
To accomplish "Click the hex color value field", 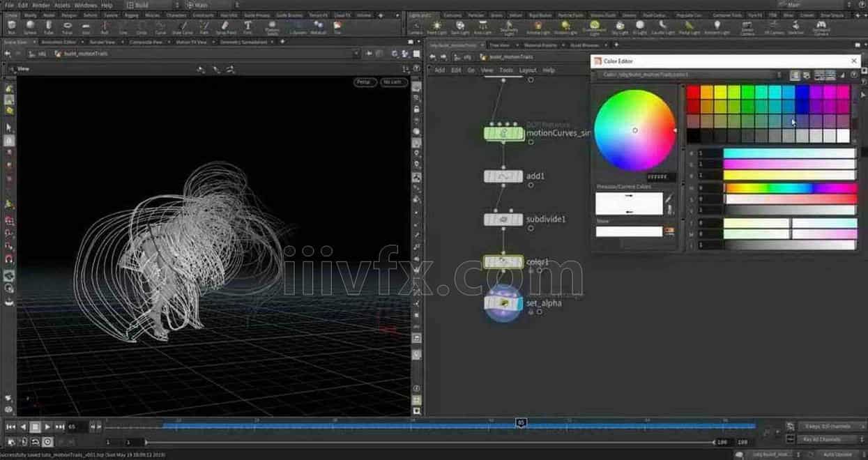I will (660, 177).
